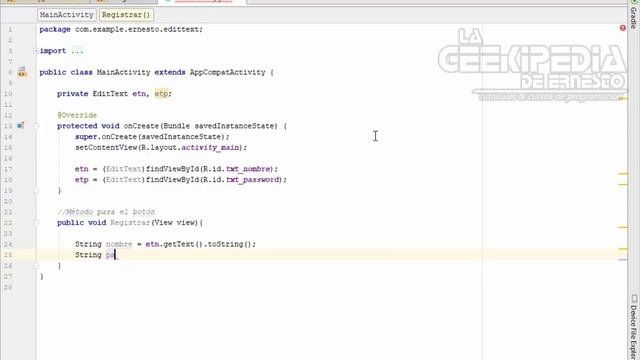
Task: Click the 'package' keyword on line 1
Action: click(55, 29)
